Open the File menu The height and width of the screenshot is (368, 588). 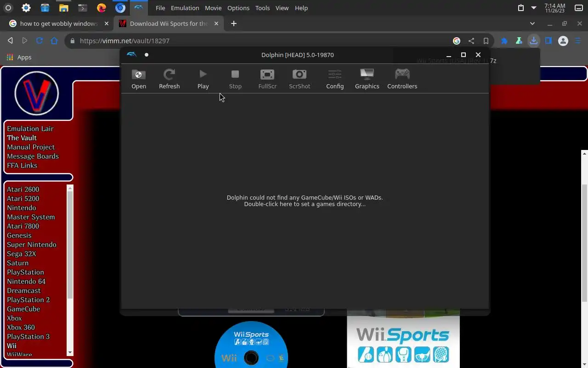160,8
